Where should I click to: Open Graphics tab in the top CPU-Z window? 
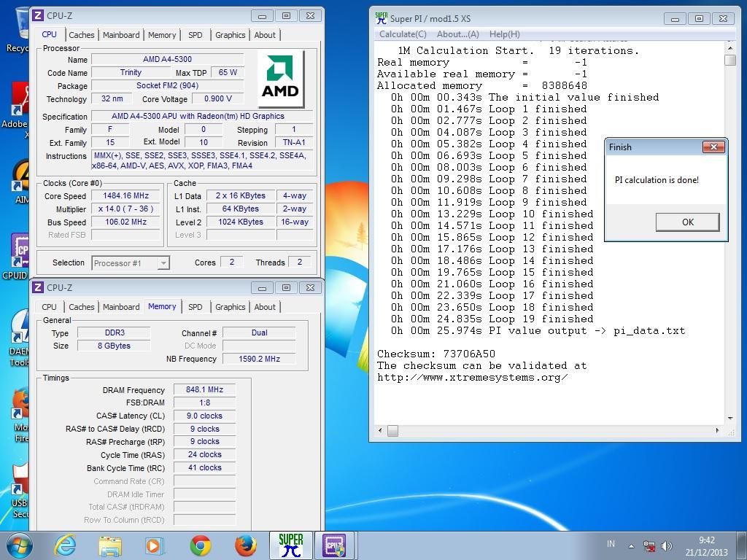click(230, 35)
